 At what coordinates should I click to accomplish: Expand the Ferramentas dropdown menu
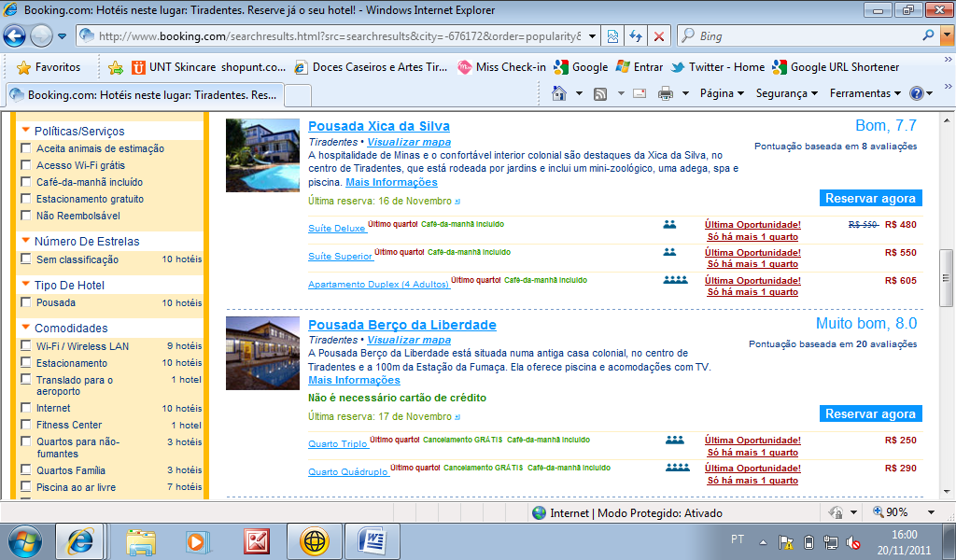[x=865, y=93]
